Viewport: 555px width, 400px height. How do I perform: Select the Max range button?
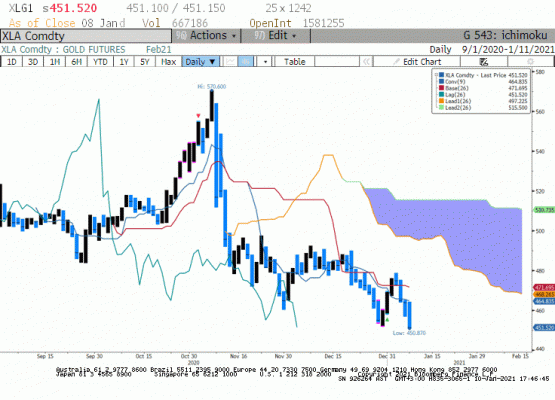(x=168, y=62)
